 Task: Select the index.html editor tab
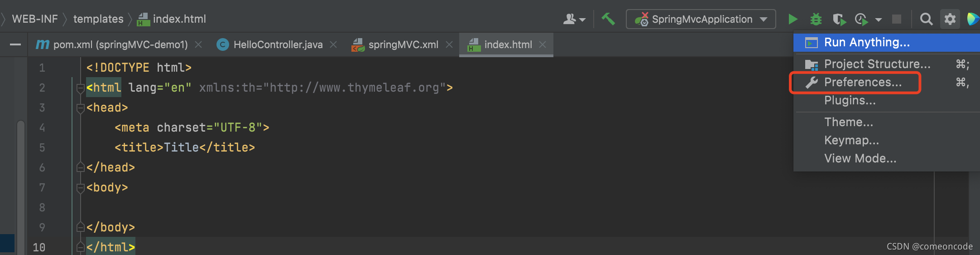tap(506, 44)
